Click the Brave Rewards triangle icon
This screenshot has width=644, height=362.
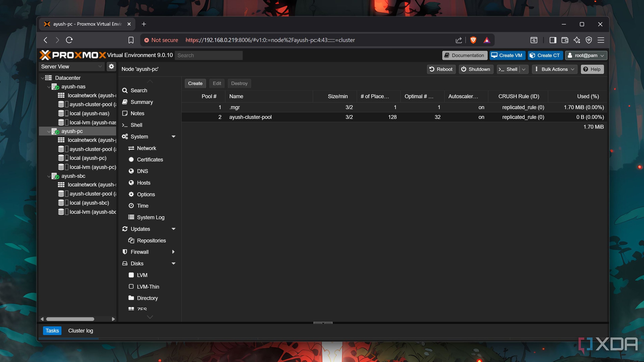[487, 40]
